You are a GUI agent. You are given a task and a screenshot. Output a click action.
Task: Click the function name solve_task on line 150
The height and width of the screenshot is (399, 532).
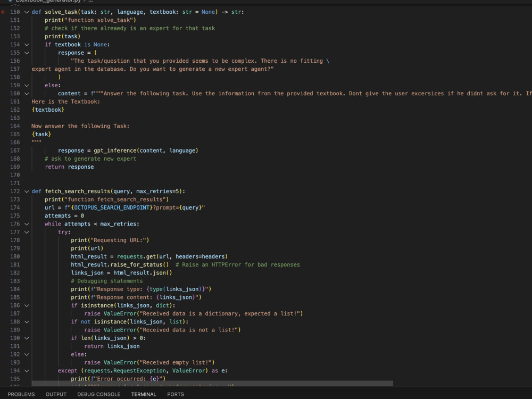(x=61, y=12)
